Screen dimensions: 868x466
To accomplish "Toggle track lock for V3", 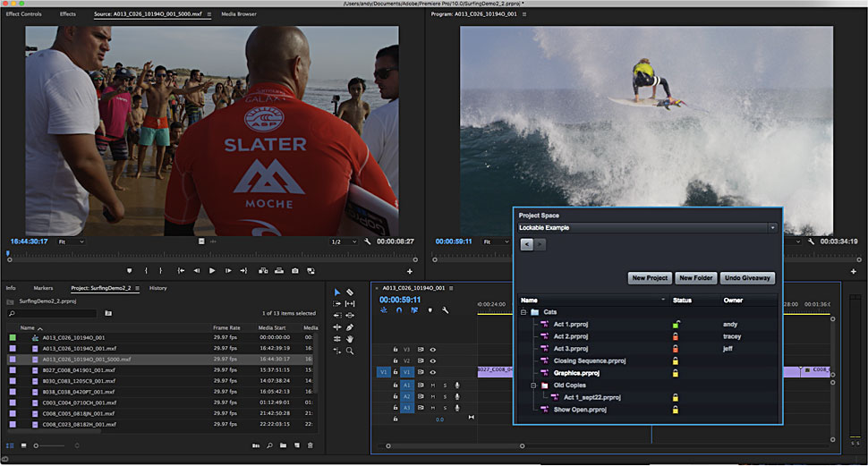I will pos(396,350).
